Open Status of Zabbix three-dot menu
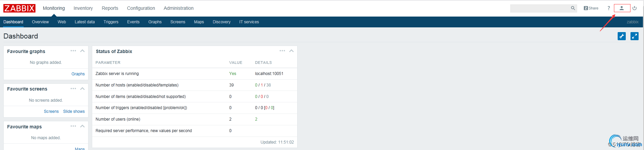The image size is (644, 150). click(282, 51)
